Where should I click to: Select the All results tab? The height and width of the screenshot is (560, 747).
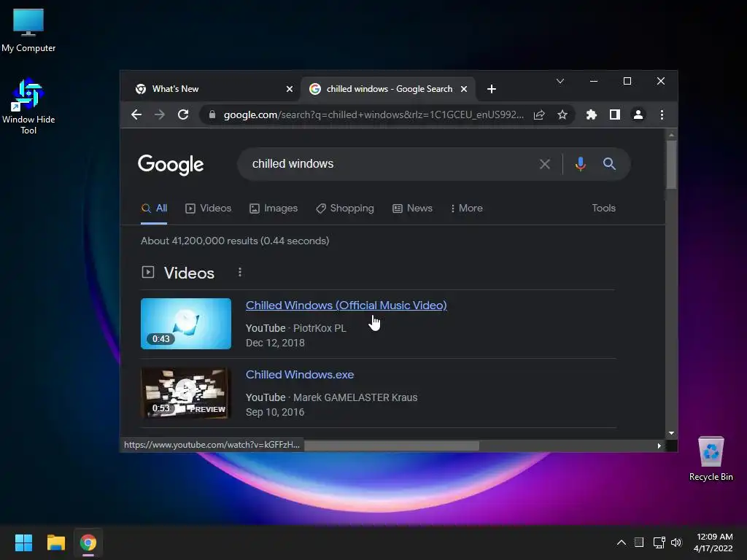[x=154, y=208]
